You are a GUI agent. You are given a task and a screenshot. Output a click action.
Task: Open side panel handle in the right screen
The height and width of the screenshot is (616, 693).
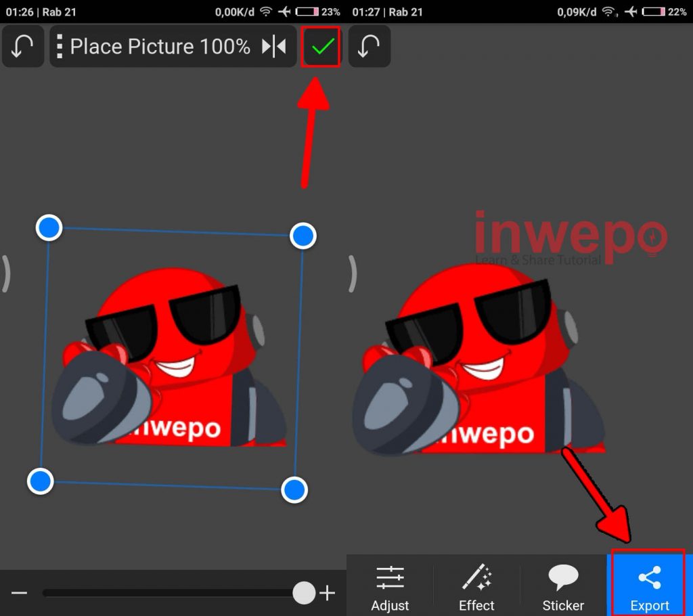click(x=352, y=273)
